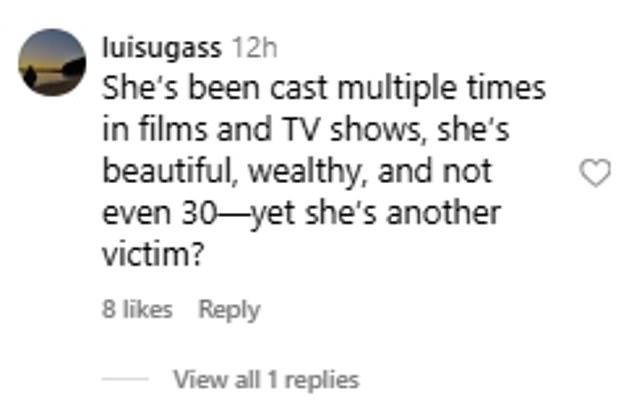The width and height of the screenshot is (634, 409).
Task: Click the horizontal line before View replies
Action: point(125,380)
